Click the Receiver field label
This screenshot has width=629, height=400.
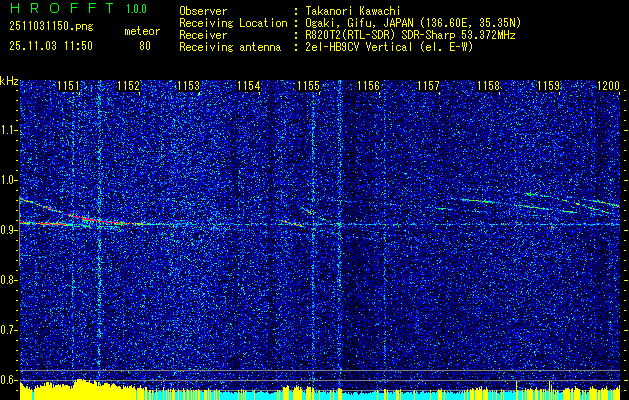click(x=203, y=35)
